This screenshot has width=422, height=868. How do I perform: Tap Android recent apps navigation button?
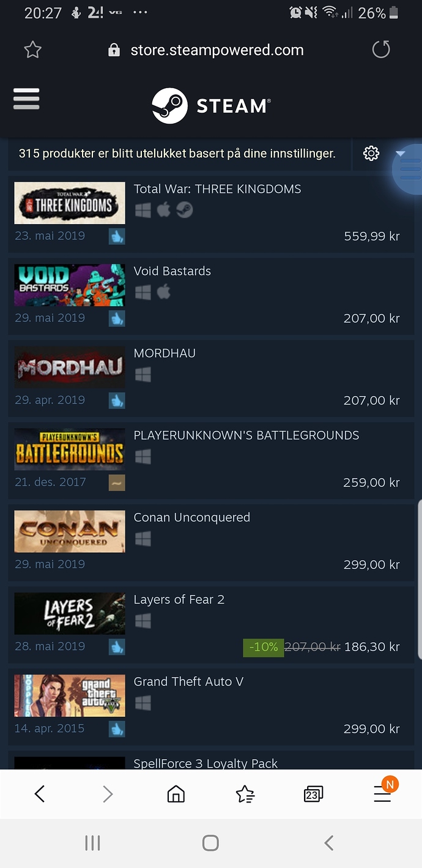tap(92, 843)
